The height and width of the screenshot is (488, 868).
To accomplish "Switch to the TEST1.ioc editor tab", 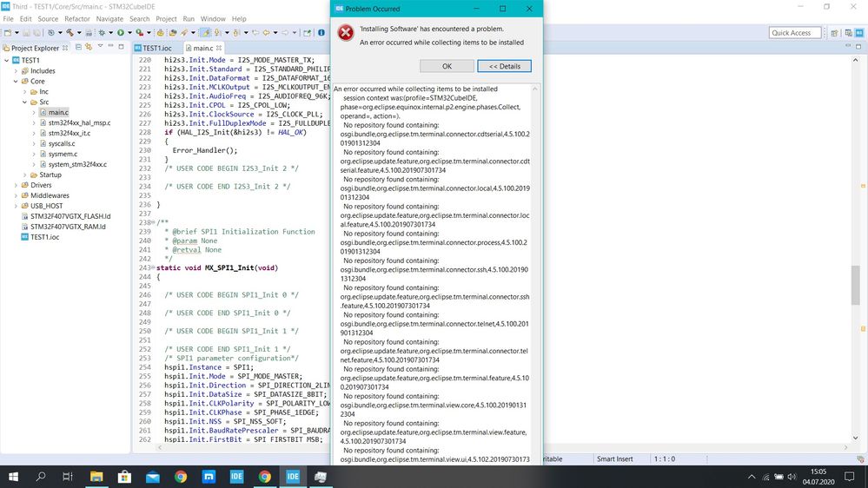I will (153, 48).
